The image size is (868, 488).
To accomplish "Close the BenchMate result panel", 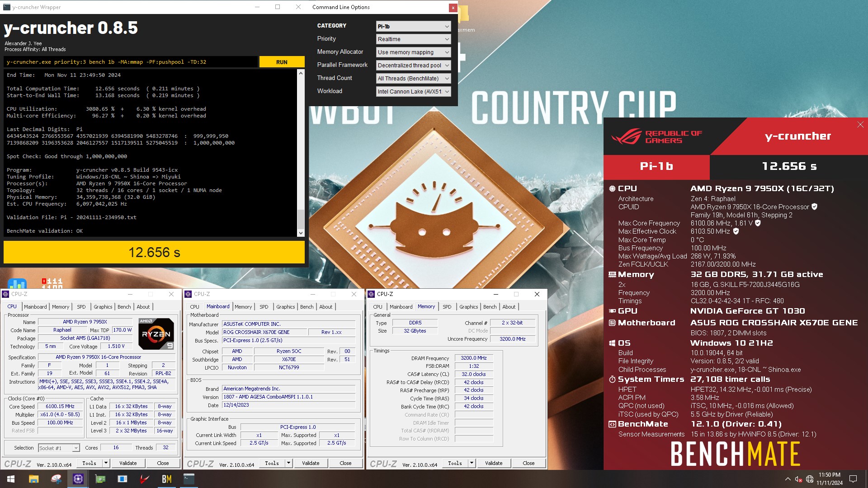I will (x=860, y=125).
